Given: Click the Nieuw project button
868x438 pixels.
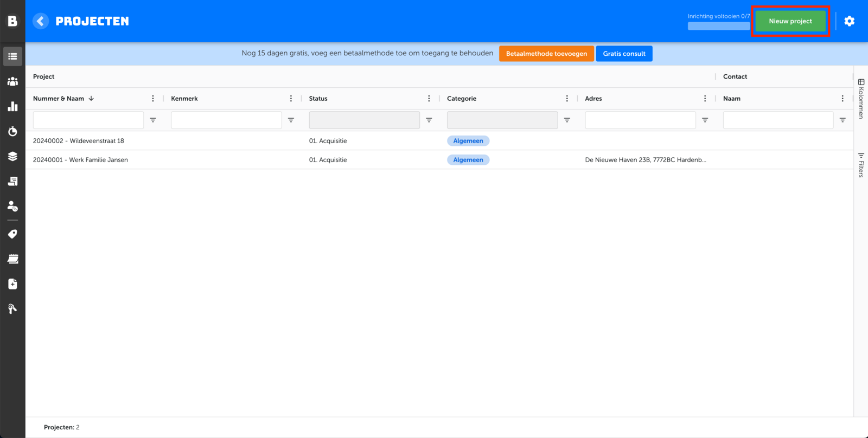Looking at the screenshot, I should pos(790,21).
